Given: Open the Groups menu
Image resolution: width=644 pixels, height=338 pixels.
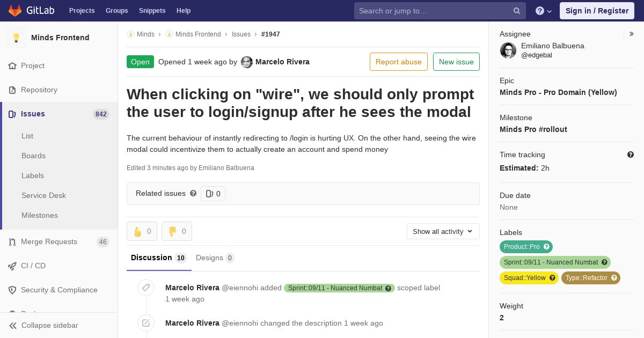Looking at the screenshot, I should [116, 11].
